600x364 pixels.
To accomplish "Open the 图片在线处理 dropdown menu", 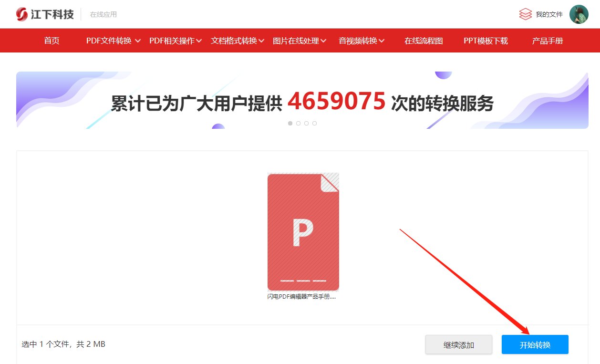I will (x=297, y=41).
